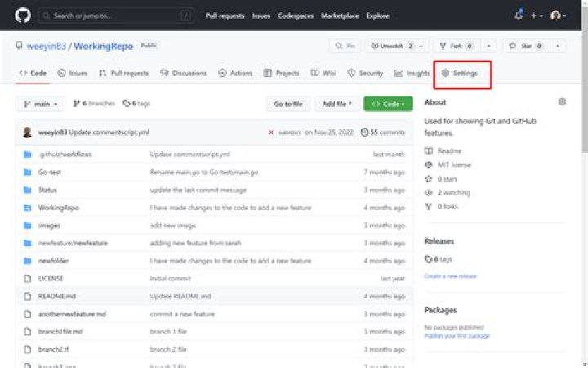The width and height of the screenshot is (588, 368).
Task: Open the Add file dropdown
Action: [336, 104]
